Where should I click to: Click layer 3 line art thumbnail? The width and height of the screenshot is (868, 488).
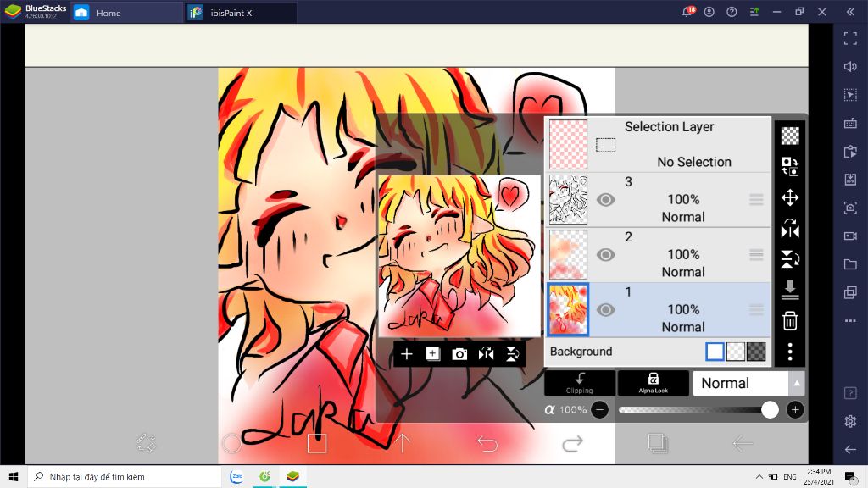coord(568,200)
